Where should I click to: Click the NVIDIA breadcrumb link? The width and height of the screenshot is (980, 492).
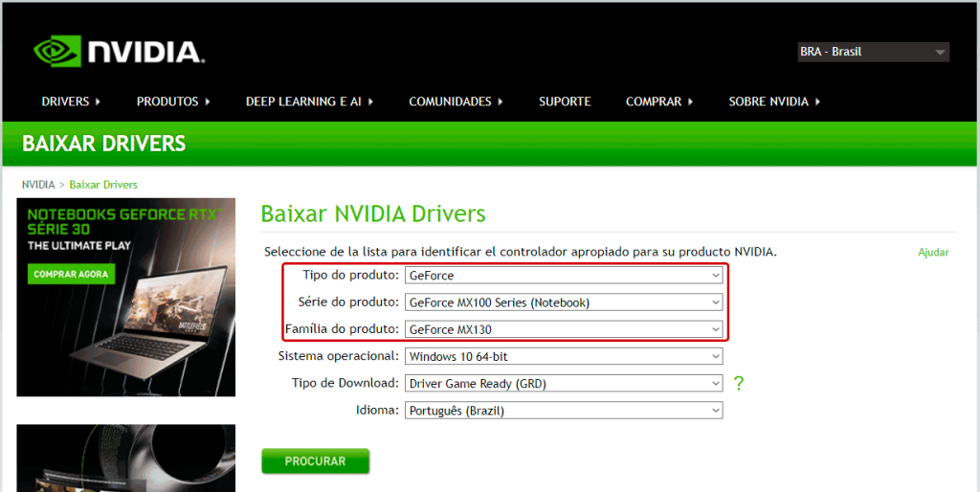pos(38,185)
